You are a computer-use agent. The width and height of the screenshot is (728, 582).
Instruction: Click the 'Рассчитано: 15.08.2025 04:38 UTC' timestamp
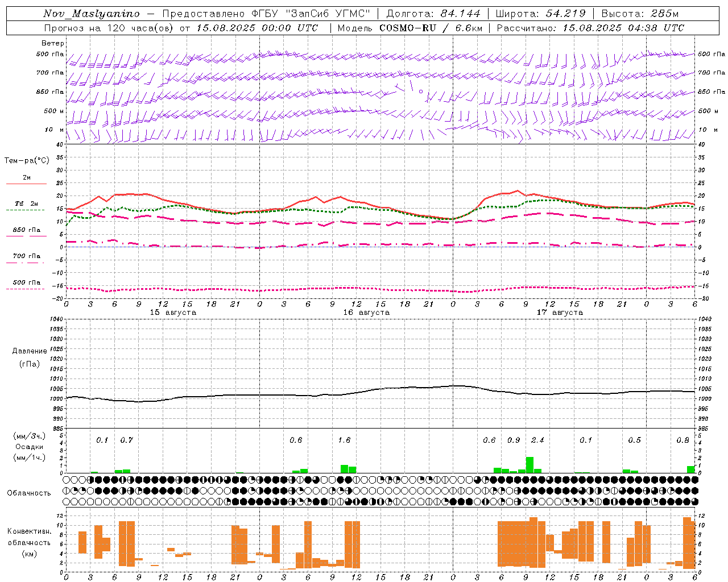(590, 28)
